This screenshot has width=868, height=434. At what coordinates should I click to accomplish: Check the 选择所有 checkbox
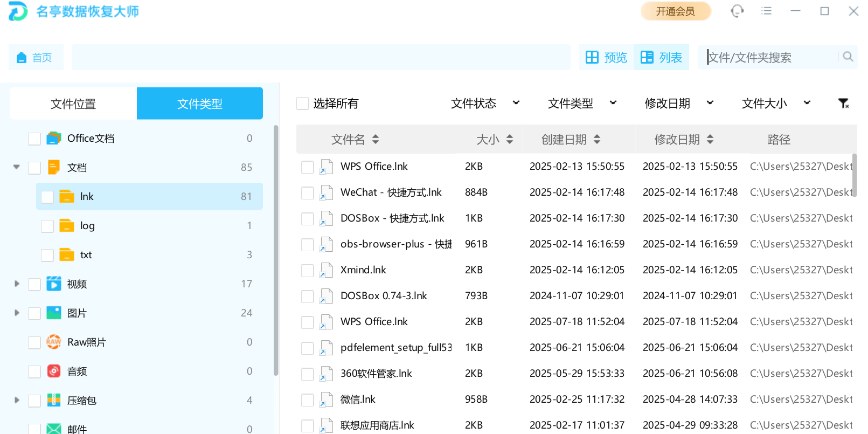pos(303,103)
